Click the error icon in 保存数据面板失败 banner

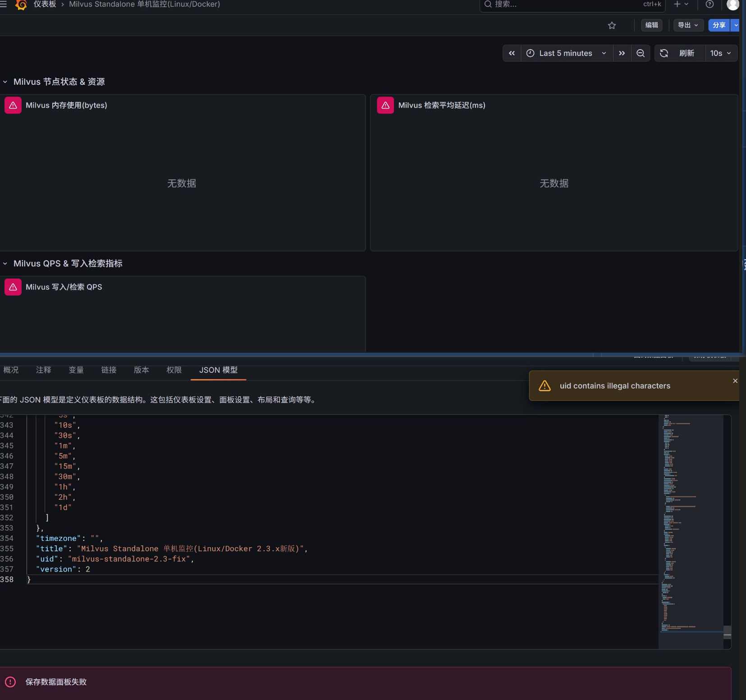(x=10, y=682)
